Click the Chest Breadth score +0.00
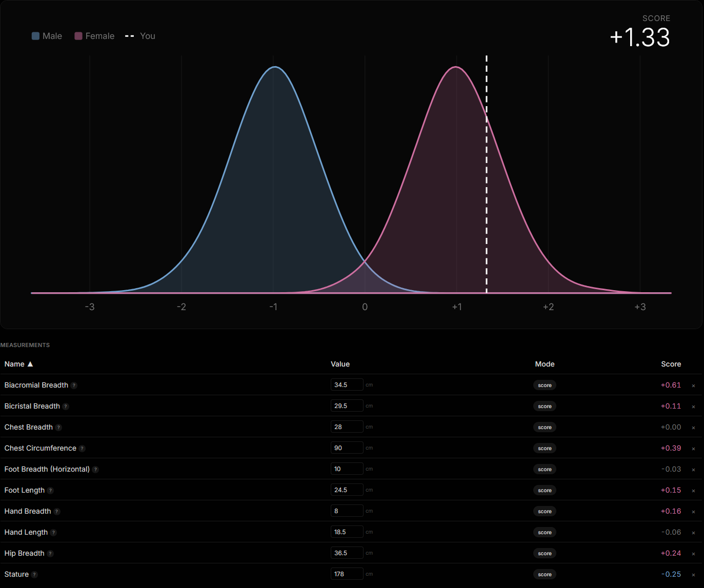 [671, 427]
